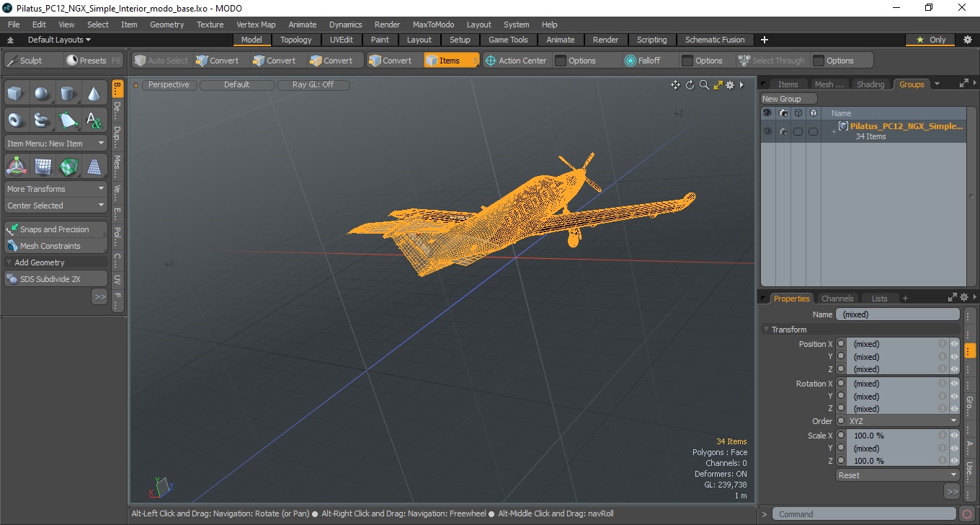Select the Cylinder primitive tool

68,94
